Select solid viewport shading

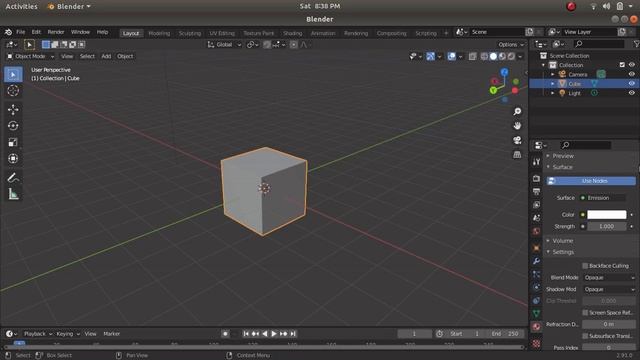tap(493, 56)
